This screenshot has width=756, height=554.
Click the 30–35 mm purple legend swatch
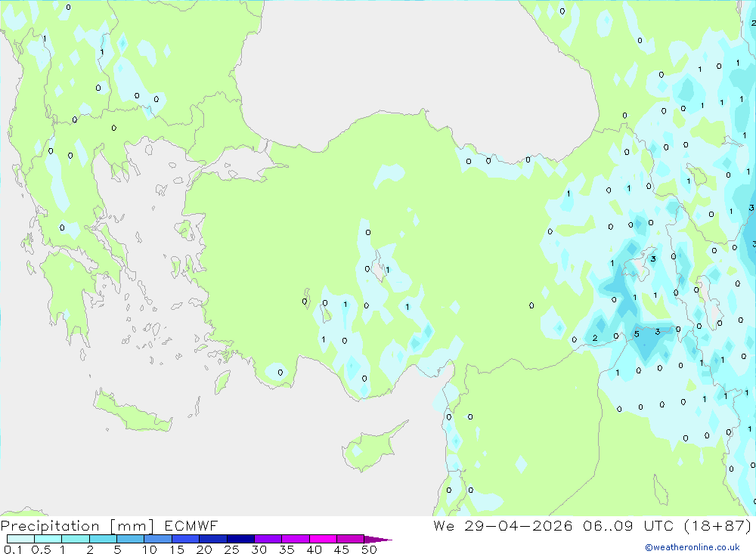[x=268, y=539]
